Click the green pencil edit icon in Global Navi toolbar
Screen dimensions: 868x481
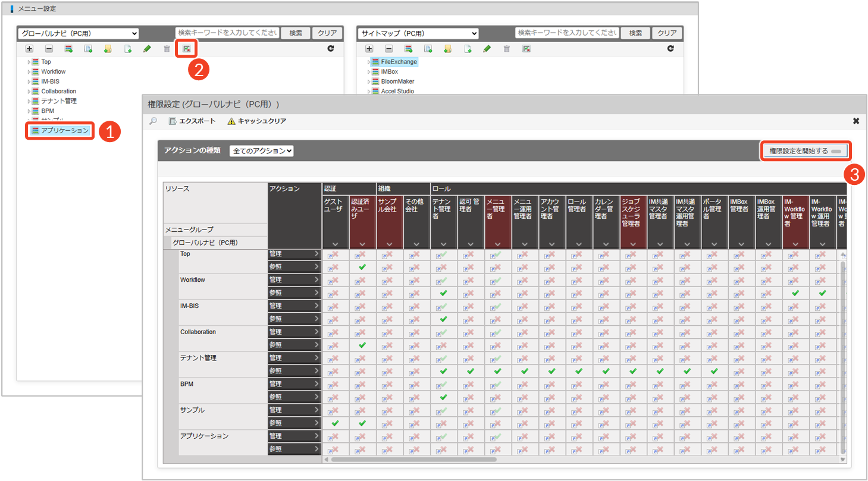click(147, 49)
